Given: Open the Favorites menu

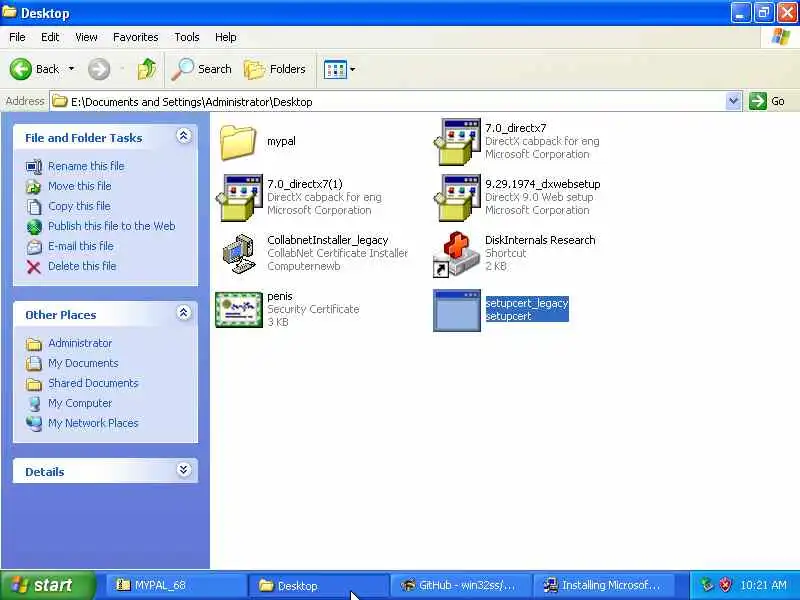Looking at the screenshot, I should coord(136,37).
